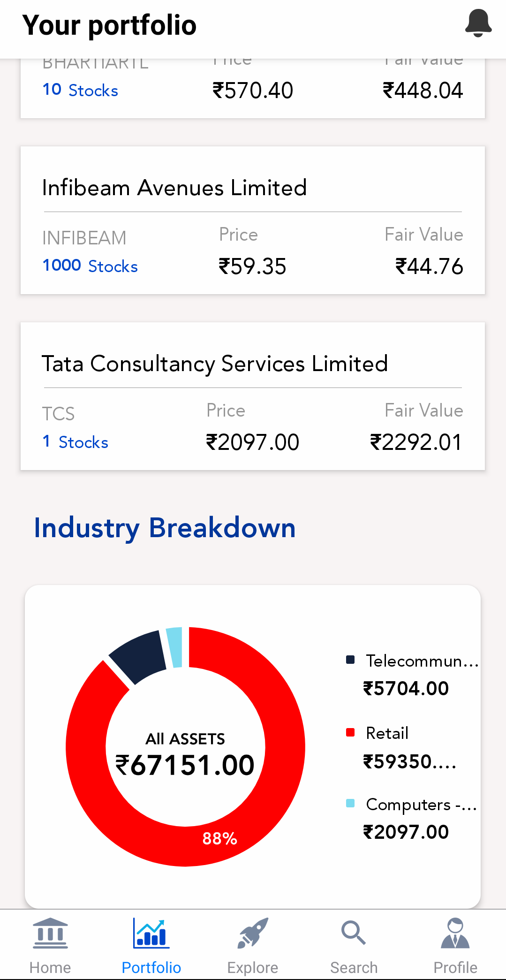This screenshot has height=980, width=506.
Task: Click the dark navy Telecommunication legend square
Action: tap(350, 660)
